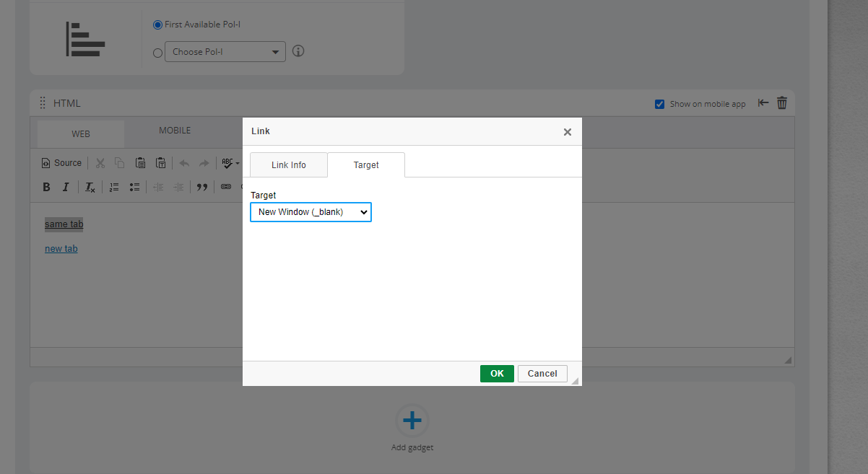Click the info icon next to Choose Poll
868x474 pixels.
[298, 51]
